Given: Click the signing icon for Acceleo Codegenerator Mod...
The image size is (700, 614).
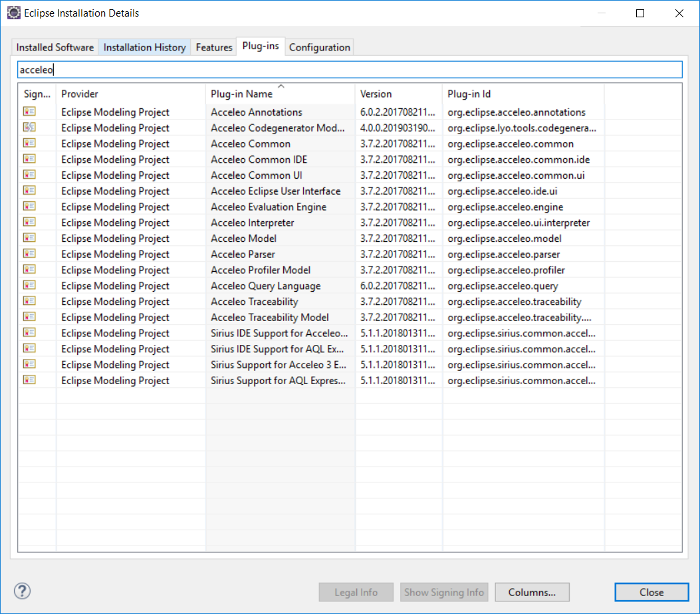Looking at the screenshot, I should click(x=29, y=127).
